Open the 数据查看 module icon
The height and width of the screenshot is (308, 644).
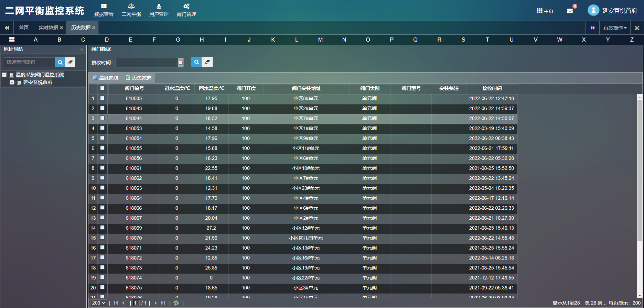tap(104, 6)
